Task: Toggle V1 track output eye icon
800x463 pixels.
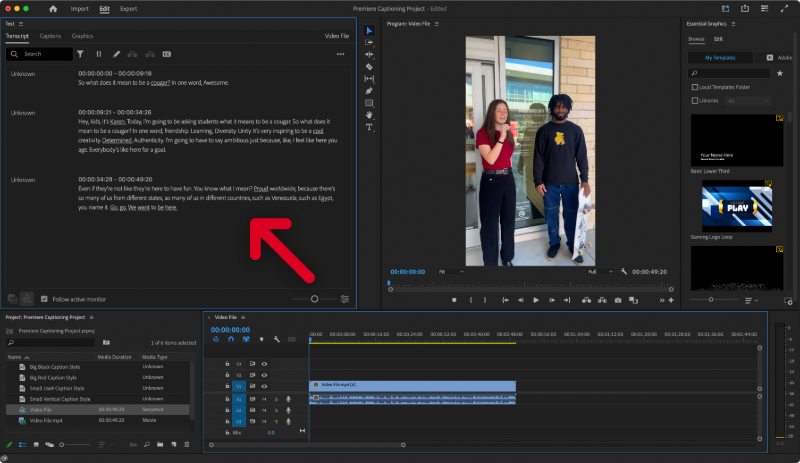Action: 264,386
